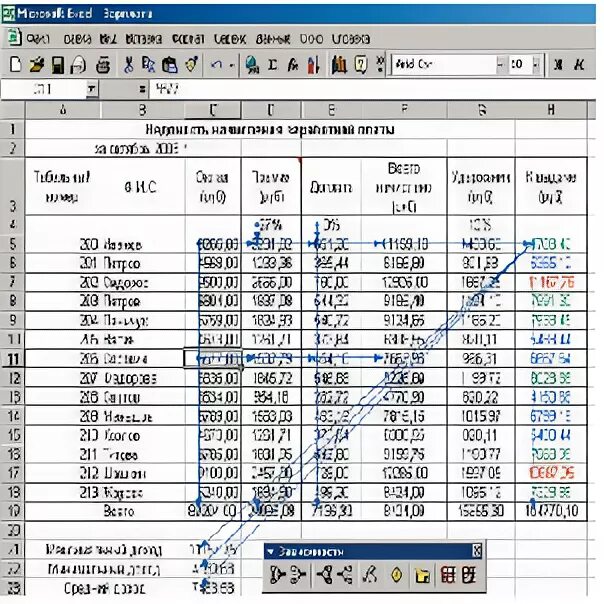The height and width of the screenshot is (604, 604).
Task: Click Trace Dependents icon
Action: [x=324, y=575]
